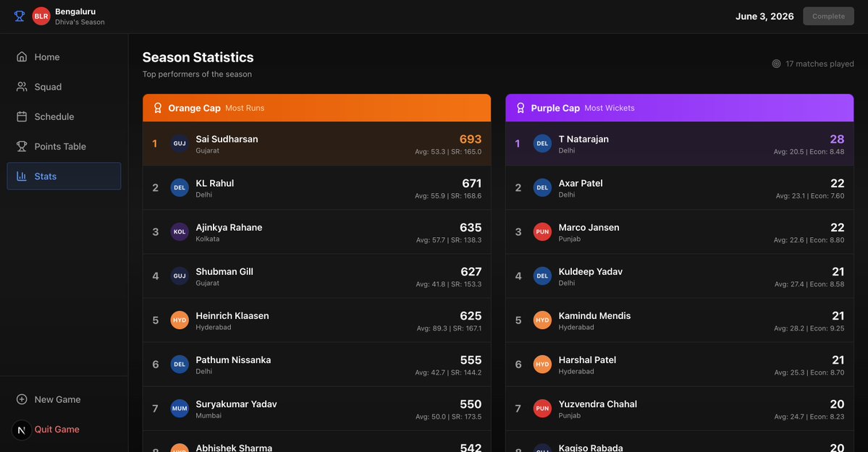Screen dimensions: 868x452
Task: Select player name Kuldeep Yadav
Action: [x=590, y=272]
